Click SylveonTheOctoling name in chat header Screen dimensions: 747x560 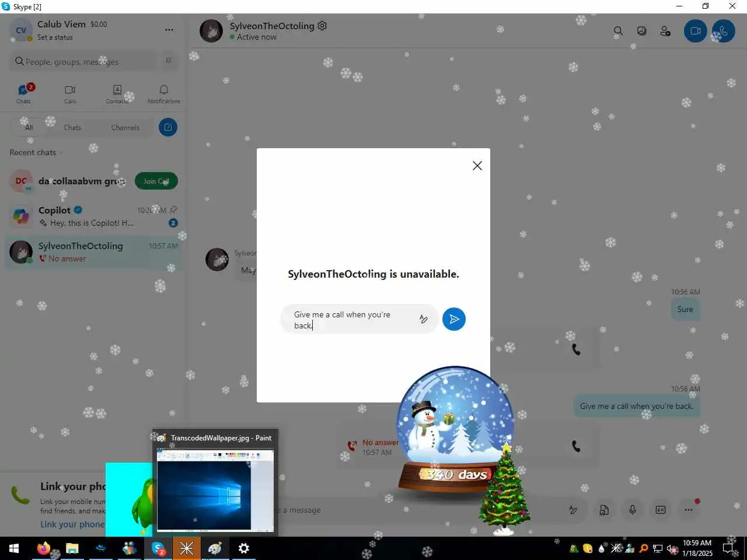coord(272,26)
